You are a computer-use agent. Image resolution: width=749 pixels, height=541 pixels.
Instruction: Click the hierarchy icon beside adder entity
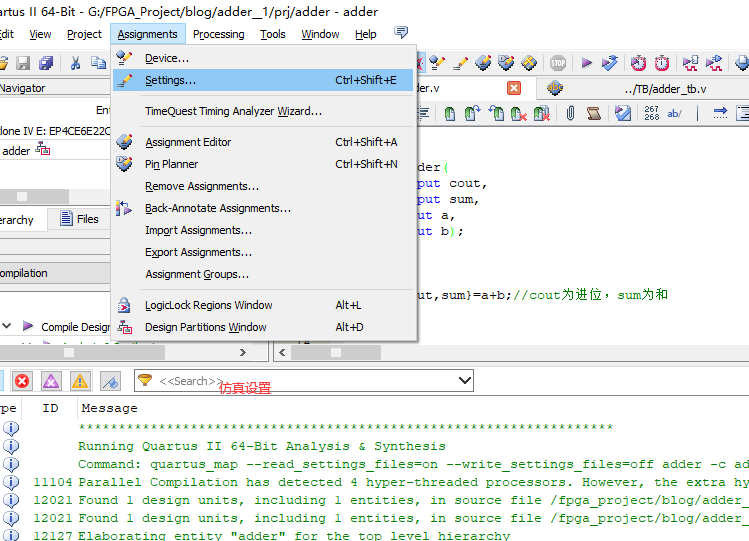click(43, 149)
